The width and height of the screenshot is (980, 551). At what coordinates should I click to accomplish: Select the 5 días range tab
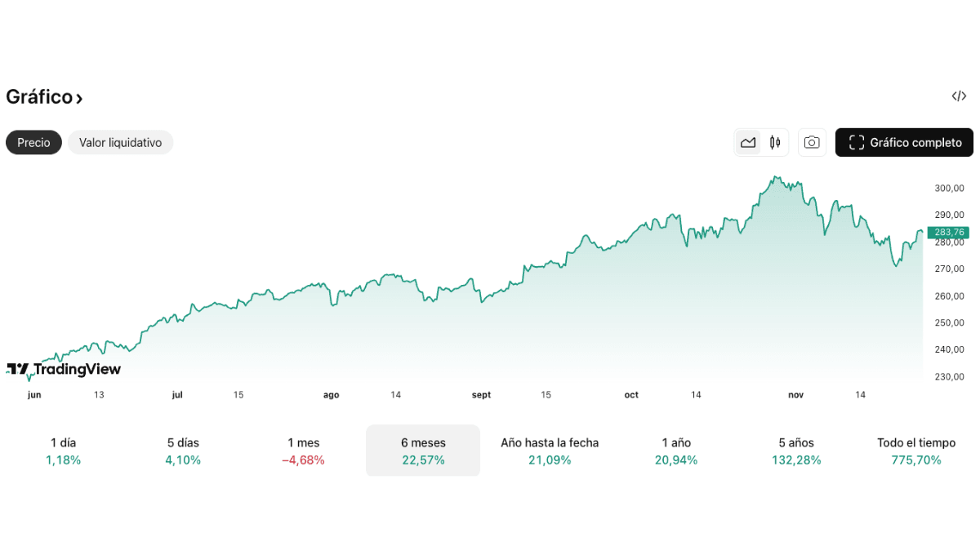pos(183,451)
